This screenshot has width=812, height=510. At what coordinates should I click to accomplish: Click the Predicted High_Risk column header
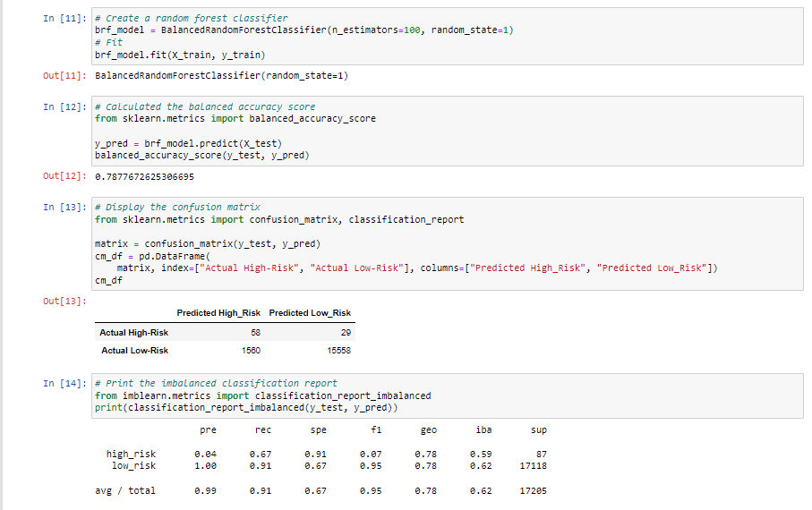[x=218, y=313]
